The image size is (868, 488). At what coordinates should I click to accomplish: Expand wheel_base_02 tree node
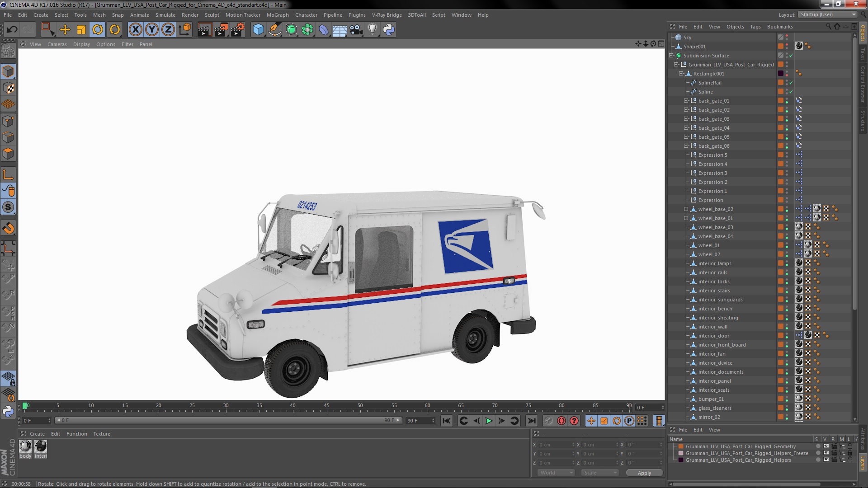(686, 209)
